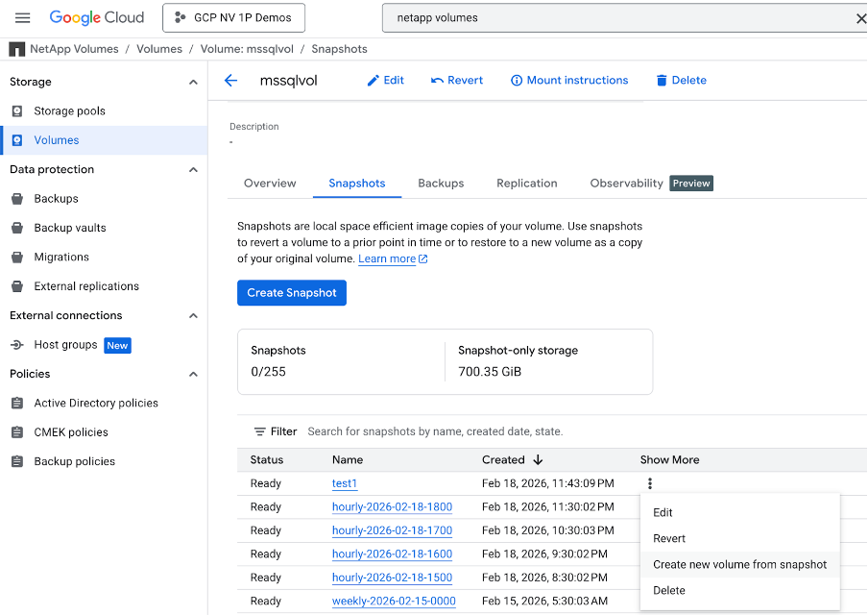Click the Storage pools sidebar icon
Viewport: 868px width, 615px height.
point(17,111)
